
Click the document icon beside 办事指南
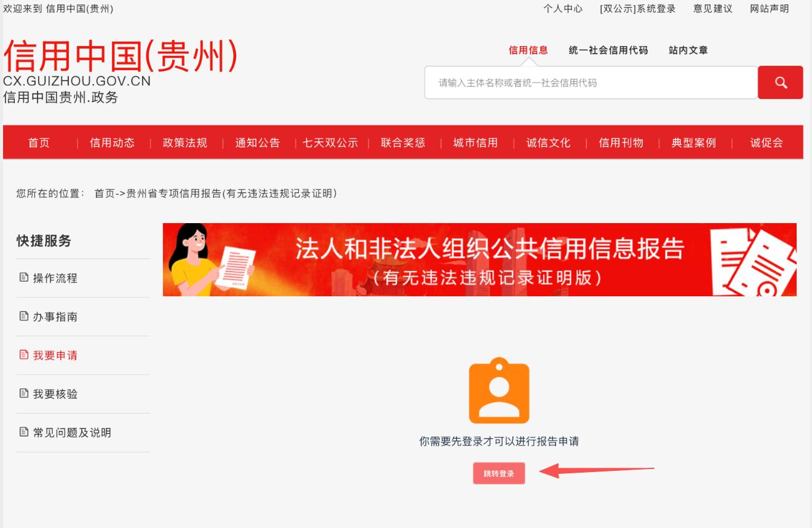(24, 317)
